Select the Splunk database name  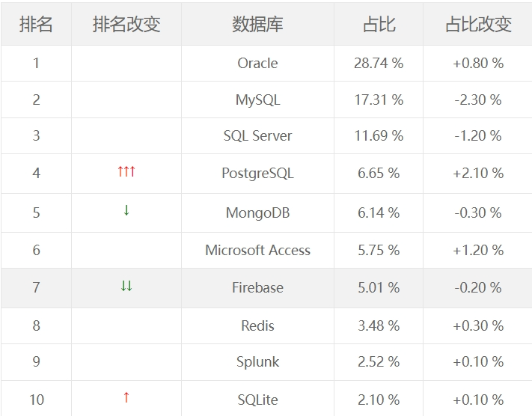(257, 361)
